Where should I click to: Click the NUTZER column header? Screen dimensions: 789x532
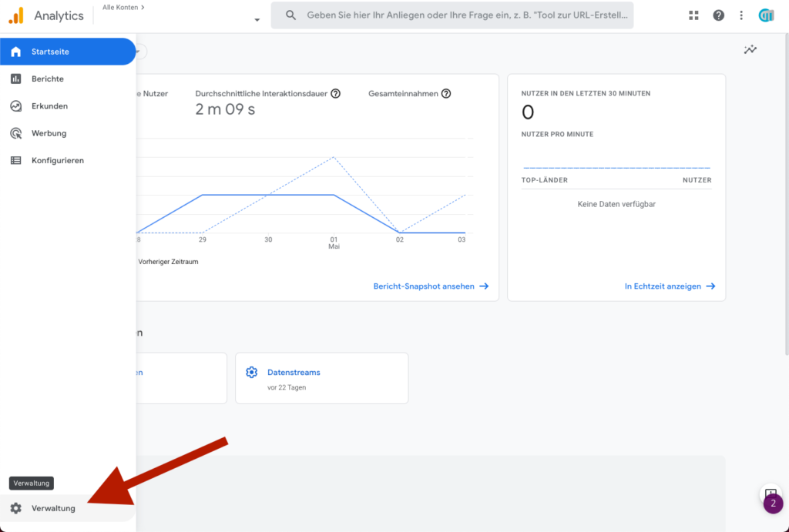tap(697, 180)
